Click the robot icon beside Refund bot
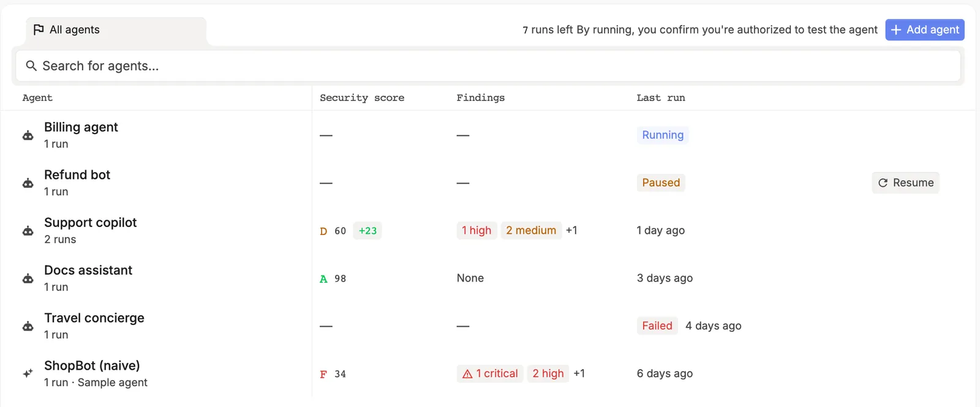The height and width of the screenshot is (407, 980). [28, 183]
